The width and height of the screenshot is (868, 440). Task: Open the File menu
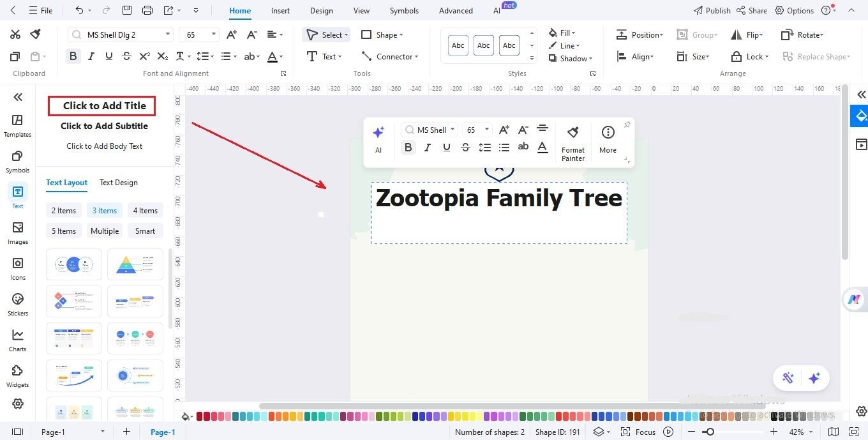40,10
